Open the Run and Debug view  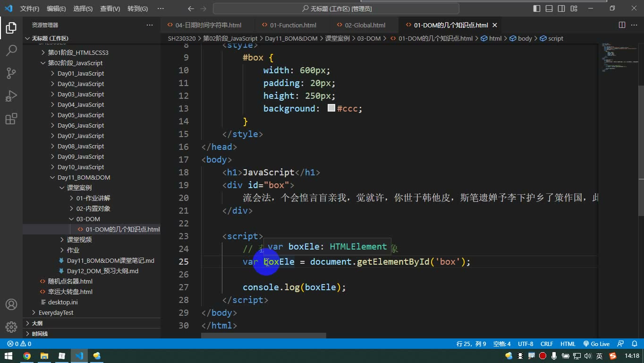pyautogui.click(x=11, y=95)
